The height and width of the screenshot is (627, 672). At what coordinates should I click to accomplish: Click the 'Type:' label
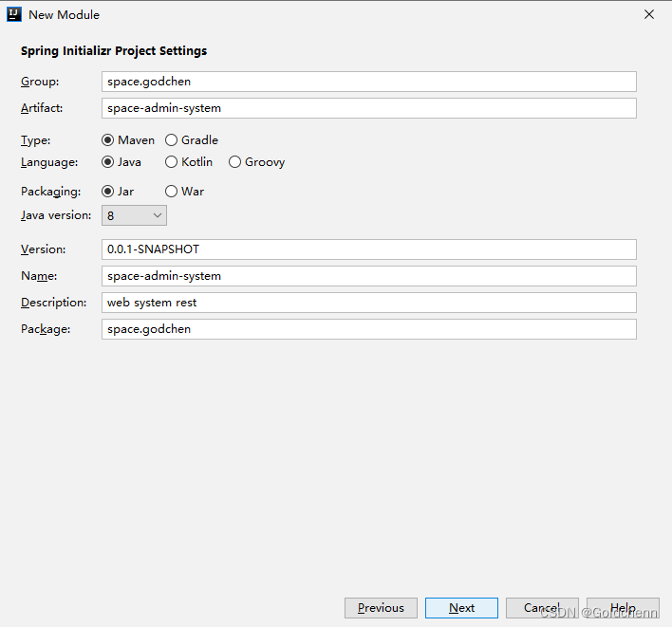(35, 140)
